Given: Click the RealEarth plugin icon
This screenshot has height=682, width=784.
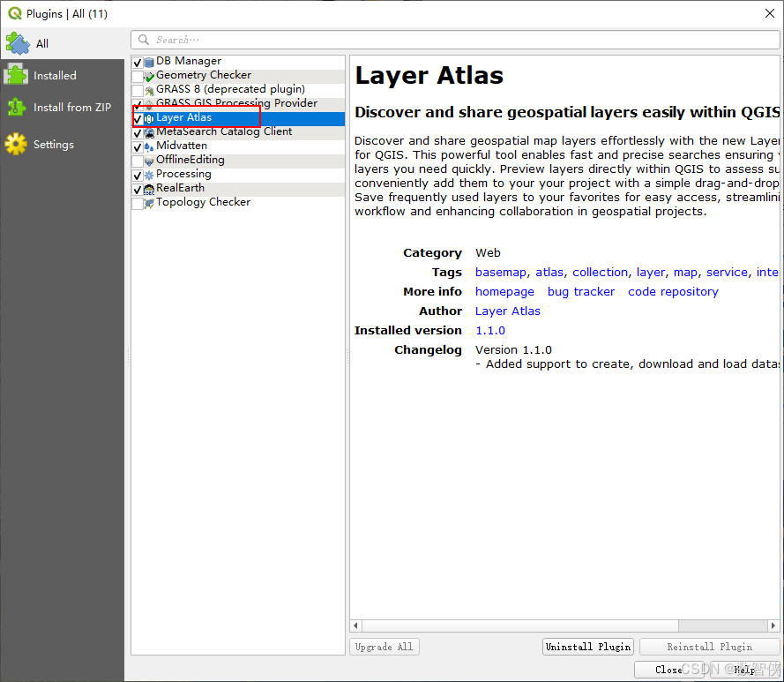Looking at the screenshot, I should click(x=149, y=190).
